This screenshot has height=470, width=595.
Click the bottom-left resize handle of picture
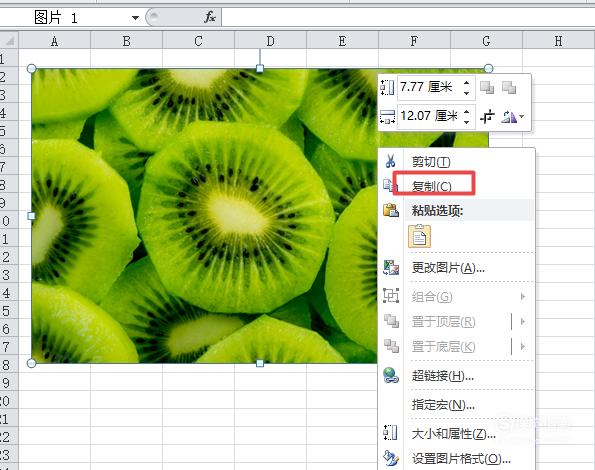[31, 363]
